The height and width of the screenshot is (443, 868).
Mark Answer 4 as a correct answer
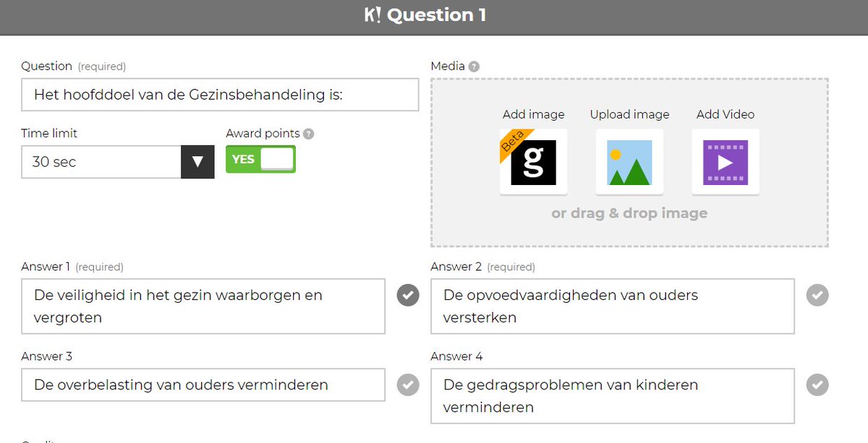(x=817, y=384)
